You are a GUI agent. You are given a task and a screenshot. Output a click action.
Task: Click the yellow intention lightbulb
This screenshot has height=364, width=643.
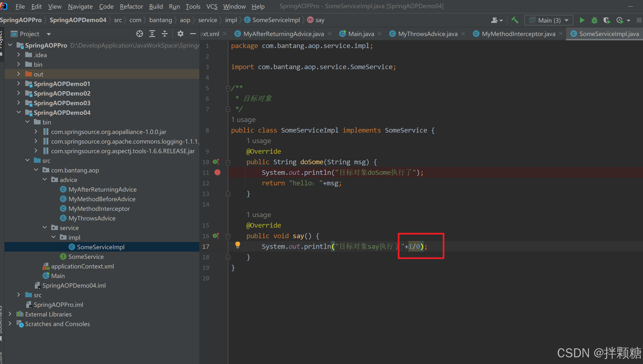pos(237,245)
